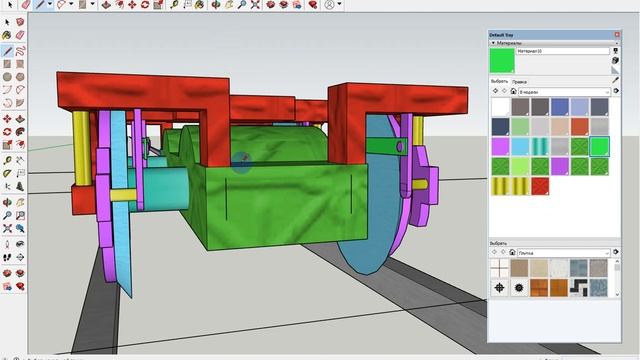Open the Arc tool dropdown arrow
The width and height of the screenshot is (640, 360).
coord(71,4)
